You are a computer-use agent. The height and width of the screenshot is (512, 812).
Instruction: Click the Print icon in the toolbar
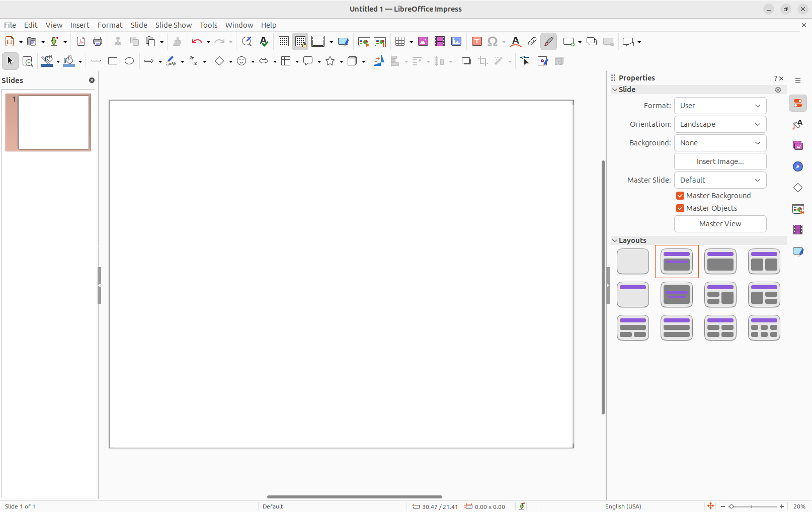98,42
